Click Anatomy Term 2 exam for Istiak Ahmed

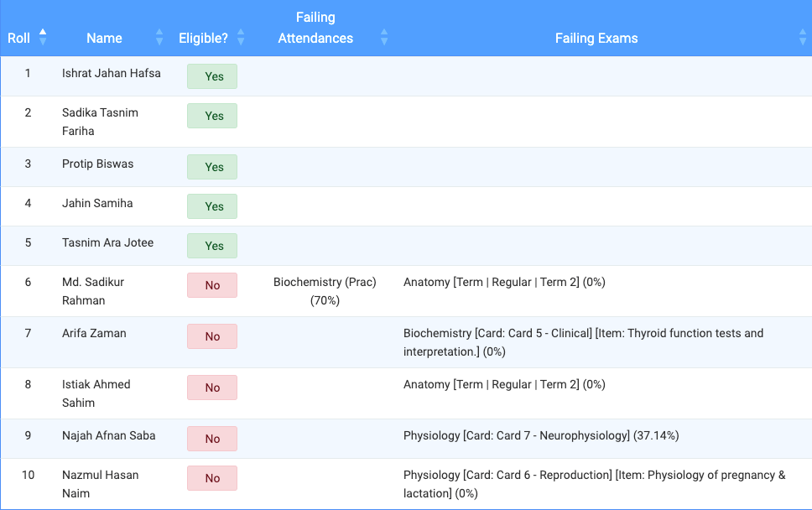pyautogui.click(x=504, y=384)
